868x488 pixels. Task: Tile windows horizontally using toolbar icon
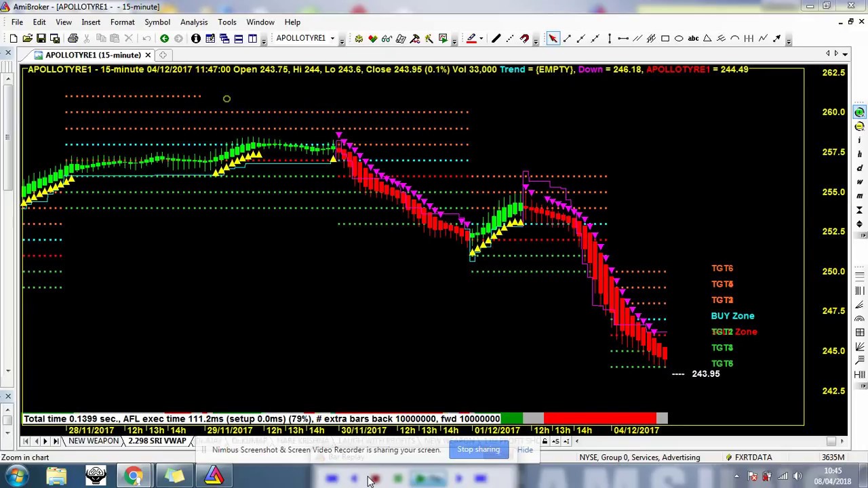click(x=239, y=39)
